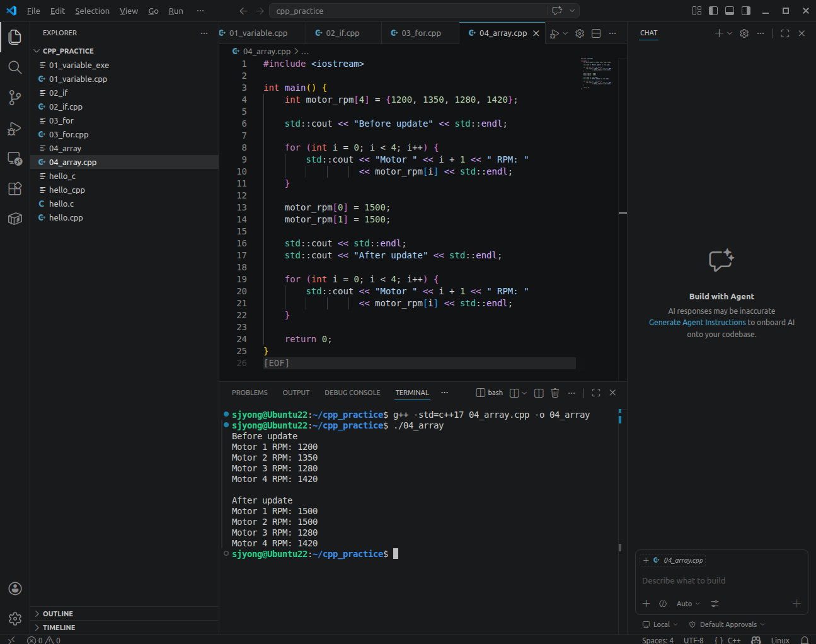Screen dimensions: 816x644
Task: Open the new chat dropdown arrow
Action: tap(730, 33)
